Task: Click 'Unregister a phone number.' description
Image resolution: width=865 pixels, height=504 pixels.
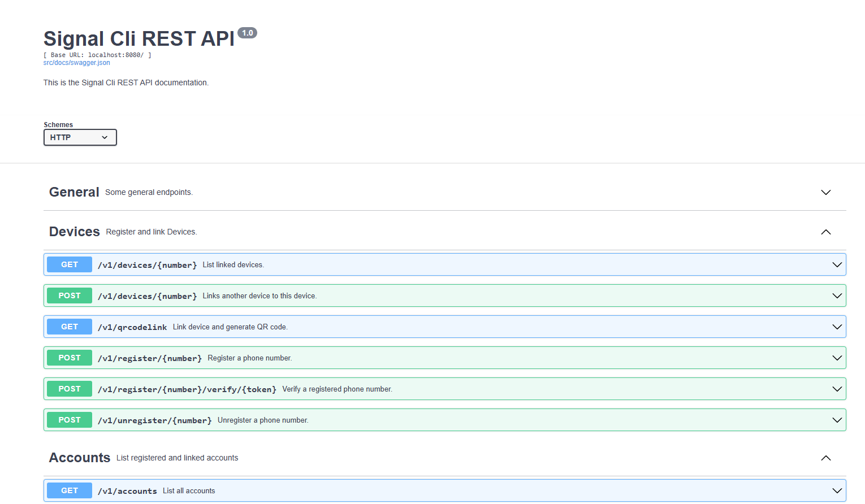Action: click(263, 420)
